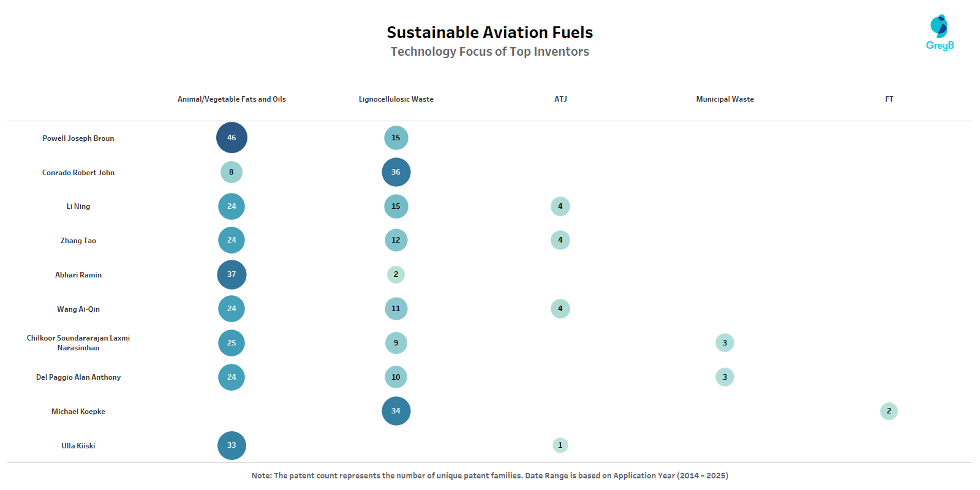
Task: Click the Sustainable Aviation Fuels title
Action: (489, 32)
